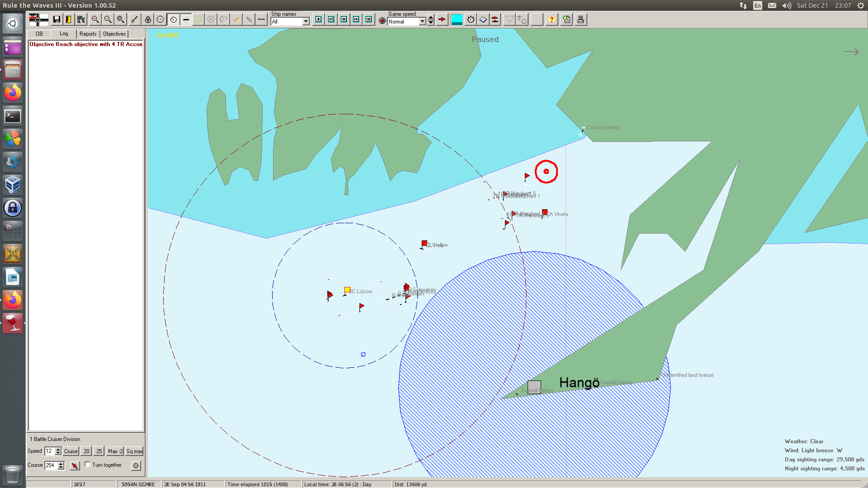This screenshot has width=868, height=488.
Task: Decrease Speed with the down spinner arrow
Action: coord(58,453)
